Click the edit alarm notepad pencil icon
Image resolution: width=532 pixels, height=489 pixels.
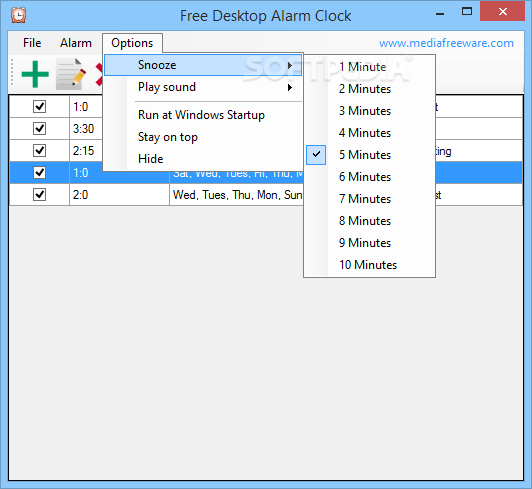pos(70,74)
